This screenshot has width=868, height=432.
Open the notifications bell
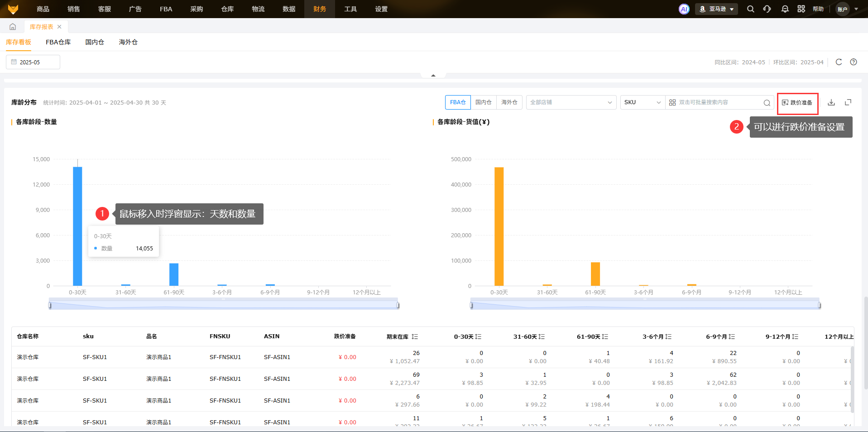click(785, 9)
